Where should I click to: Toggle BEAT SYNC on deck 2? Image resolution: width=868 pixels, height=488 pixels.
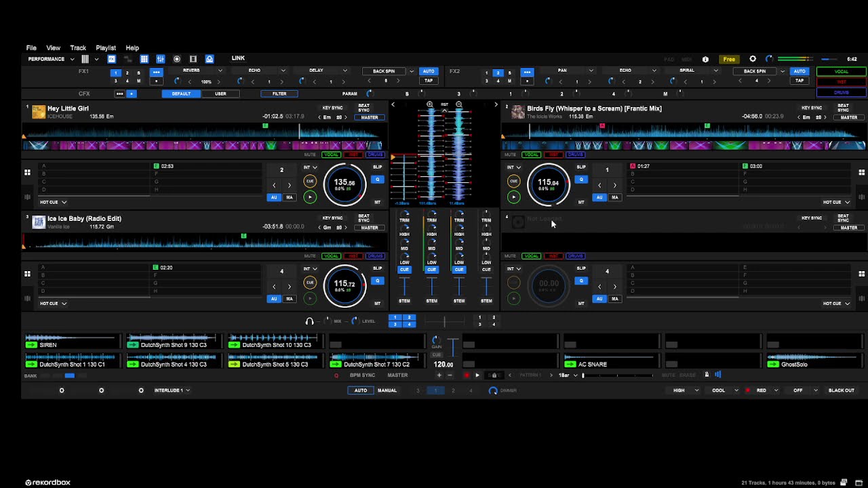point(843,108)
